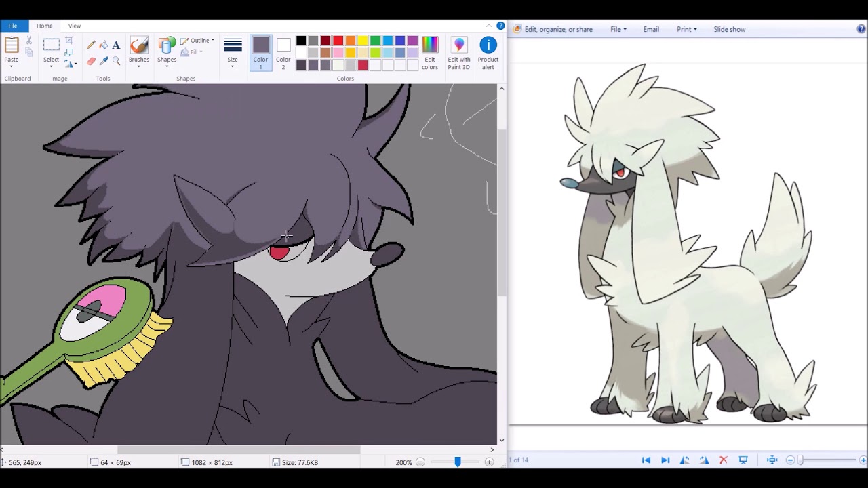This screenshot has height=488, width=868.
Task: Select the Text tool (letter A)
Action: [116, 45]
